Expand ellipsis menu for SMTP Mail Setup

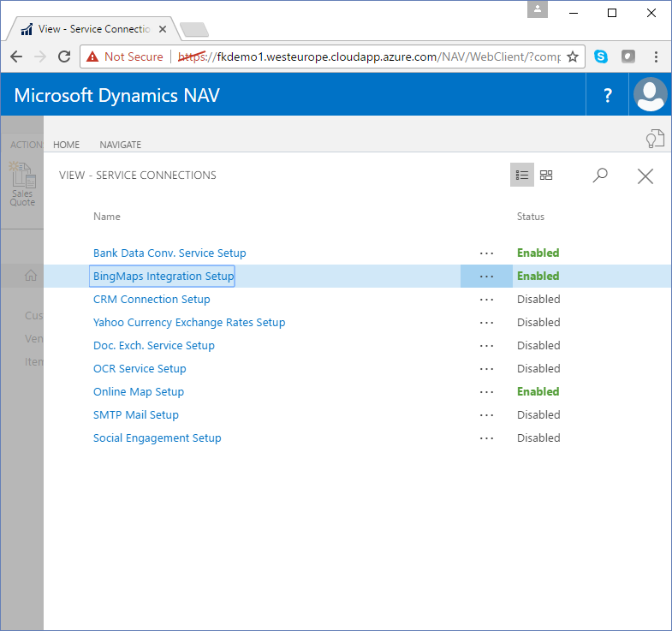pyautogui.click(x=486, y=415)
